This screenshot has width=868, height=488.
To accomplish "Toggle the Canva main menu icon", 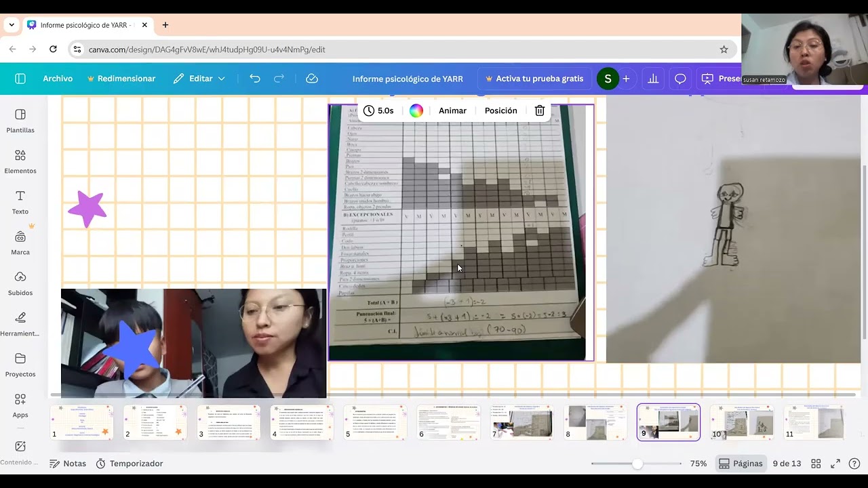I will (x=20, y=79).
